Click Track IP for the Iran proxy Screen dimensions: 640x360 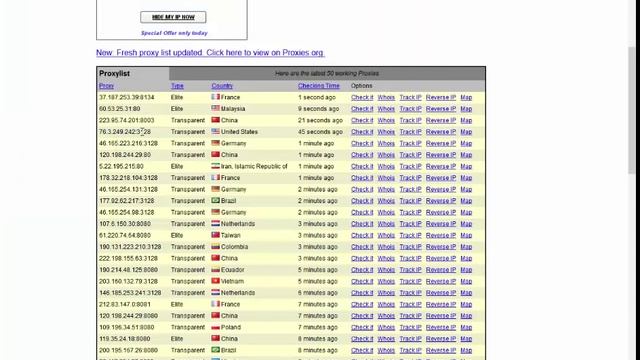click(x=410, y=167)
